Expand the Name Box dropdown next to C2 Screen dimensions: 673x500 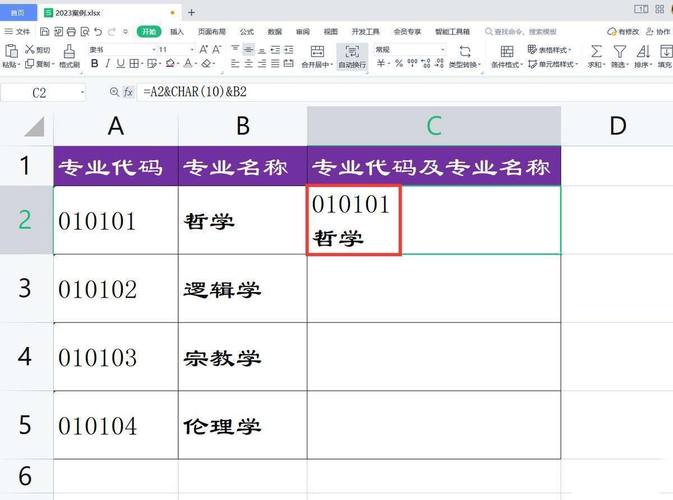coord(82,92)
